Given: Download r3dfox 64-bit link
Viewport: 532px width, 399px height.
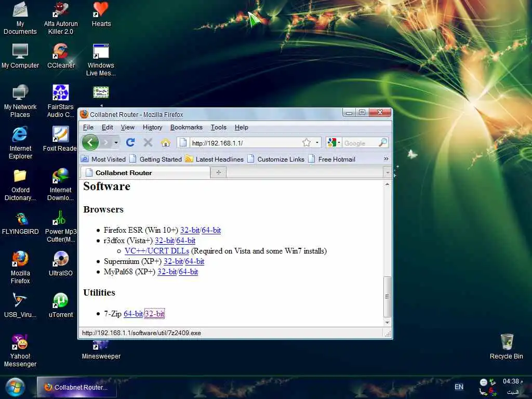Looking at the screenshot, I should tap(186, 241).
